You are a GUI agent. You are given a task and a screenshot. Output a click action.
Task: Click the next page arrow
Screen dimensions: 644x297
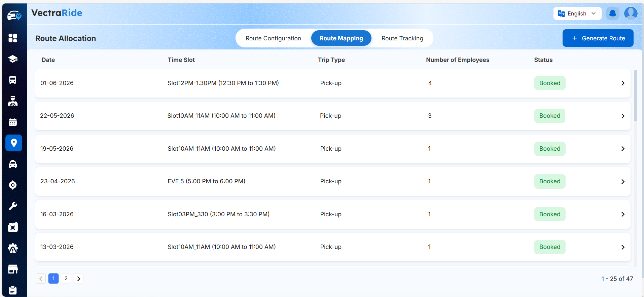[x=79, y=279]
